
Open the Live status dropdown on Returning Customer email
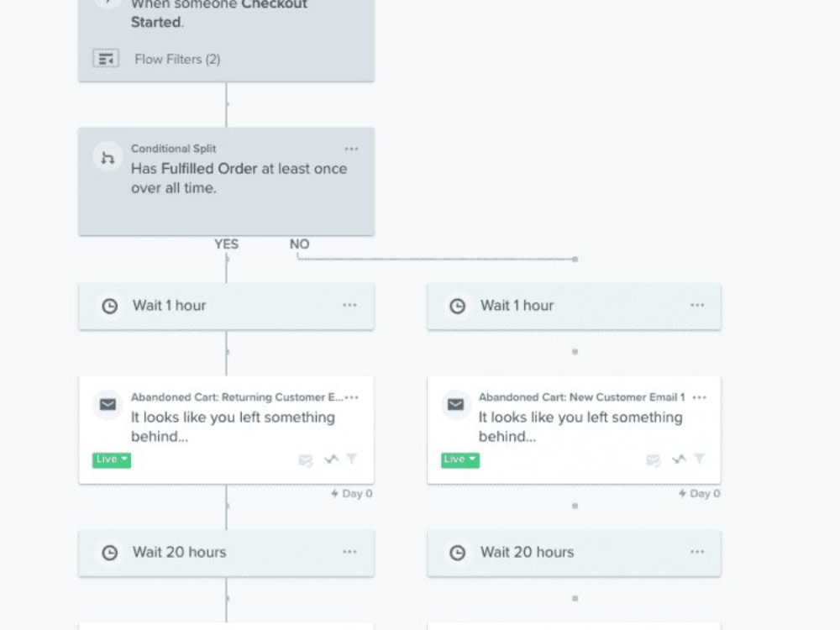[x=110, y=459]
